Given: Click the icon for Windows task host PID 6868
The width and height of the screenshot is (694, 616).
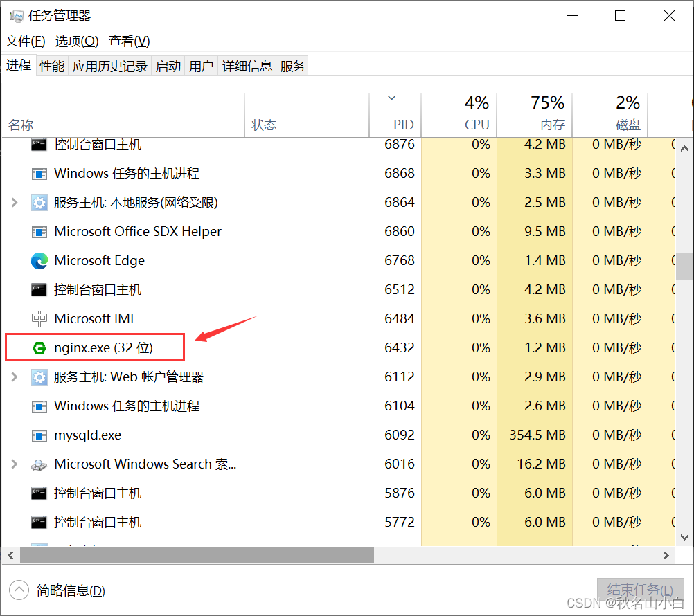Looking at the screenshot, I should pos(39,174).
